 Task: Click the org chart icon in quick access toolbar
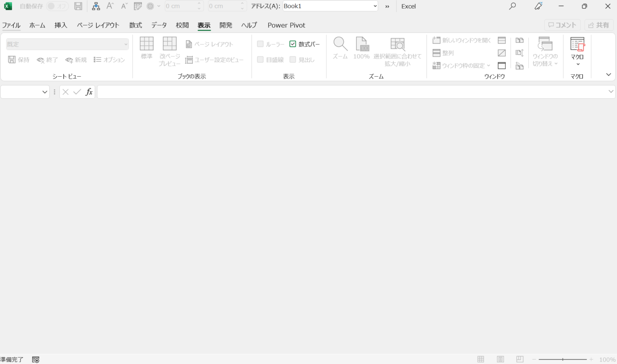pyautogui.click(x=96, y=6)
